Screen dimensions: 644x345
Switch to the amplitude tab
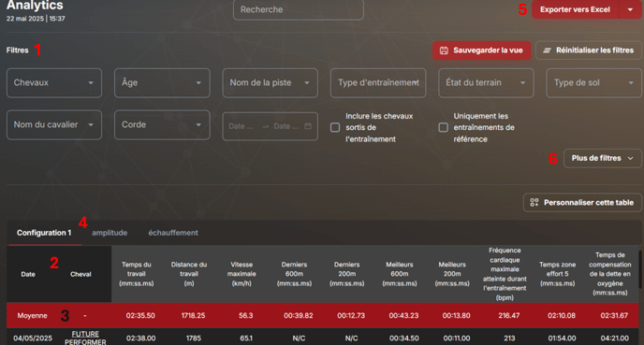click(110, 233)
